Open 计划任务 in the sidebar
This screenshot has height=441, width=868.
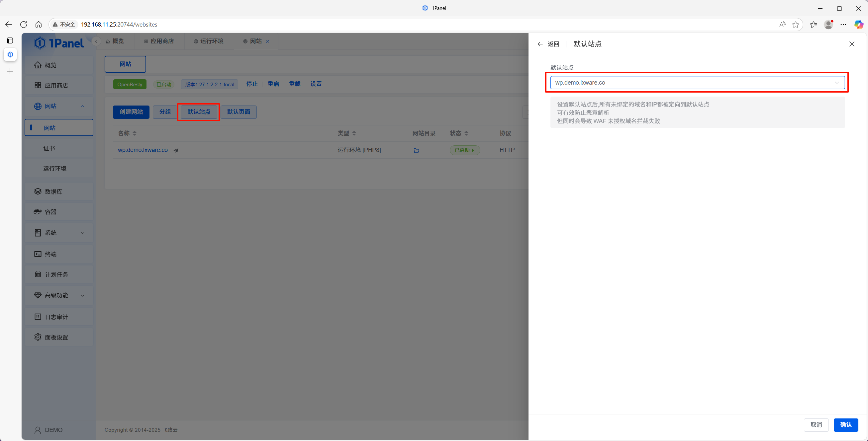(x=59, y=274)
